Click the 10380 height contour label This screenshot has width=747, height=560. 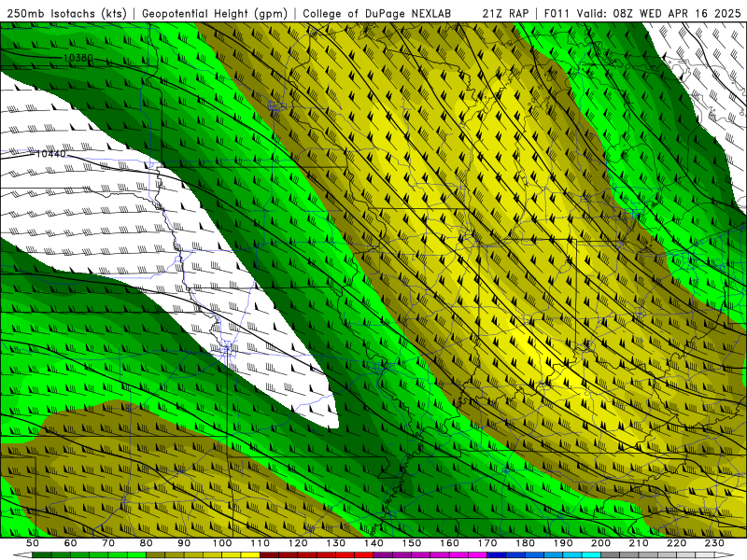tap(78, 58)
